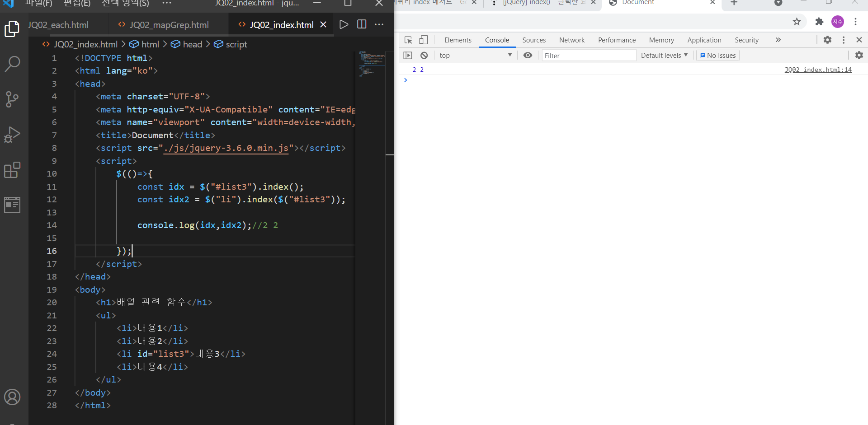
Task: Show more DevTools tabs chevron
Action: coord(778,40)
